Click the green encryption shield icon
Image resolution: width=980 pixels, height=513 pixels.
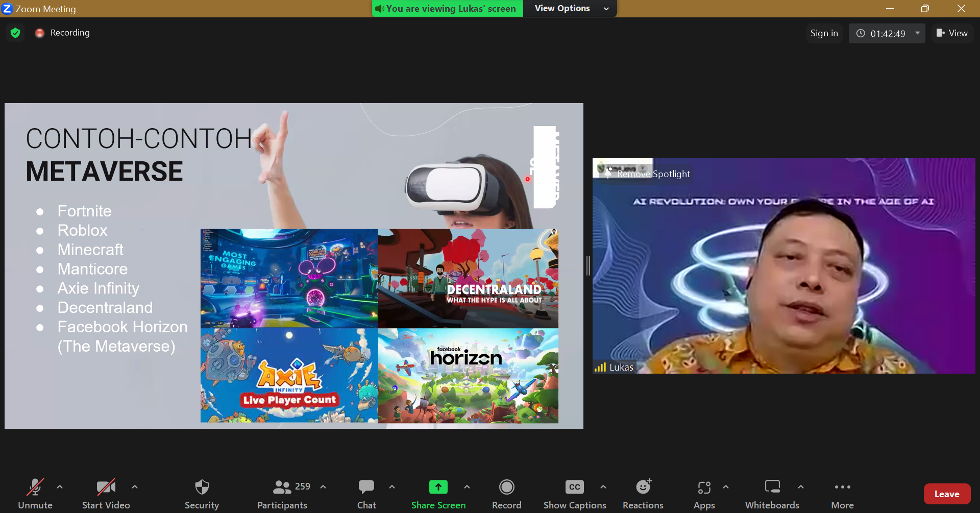click(x=15, y=33)
